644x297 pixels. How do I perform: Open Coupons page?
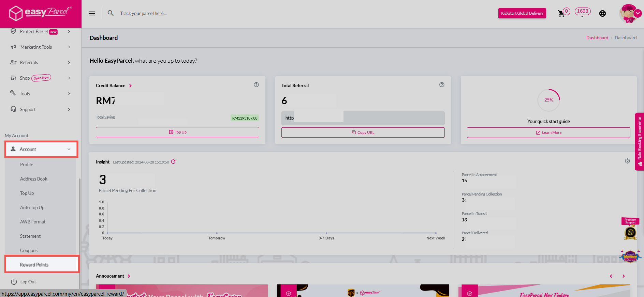[29, 250]
